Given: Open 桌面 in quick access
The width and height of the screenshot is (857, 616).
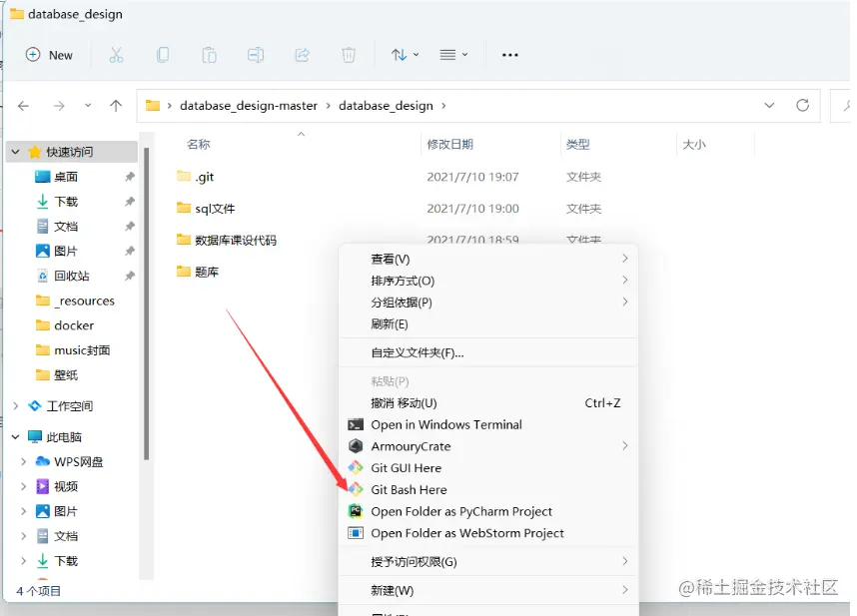Looking at the screenshot, I should pos(66,177).
